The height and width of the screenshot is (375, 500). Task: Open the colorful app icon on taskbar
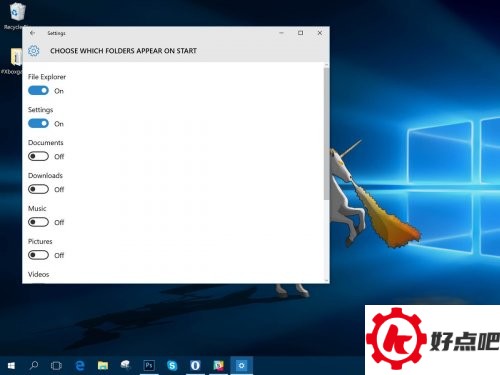(x=218, y=366)
